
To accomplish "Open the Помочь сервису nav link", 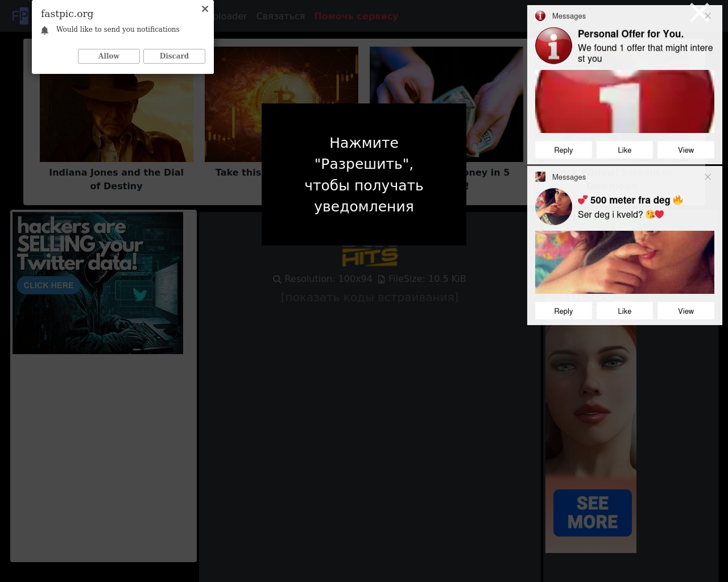I will tap(356, 16).
